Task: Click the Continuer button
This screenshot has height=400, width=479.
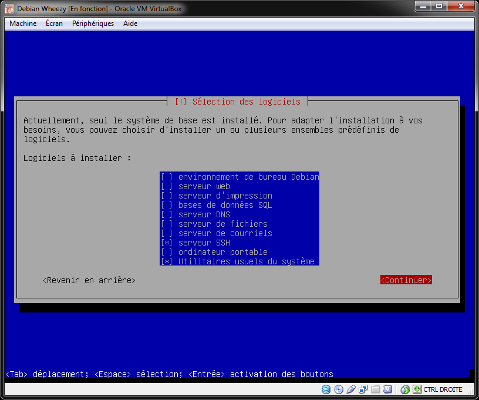Action: [406, 280]
